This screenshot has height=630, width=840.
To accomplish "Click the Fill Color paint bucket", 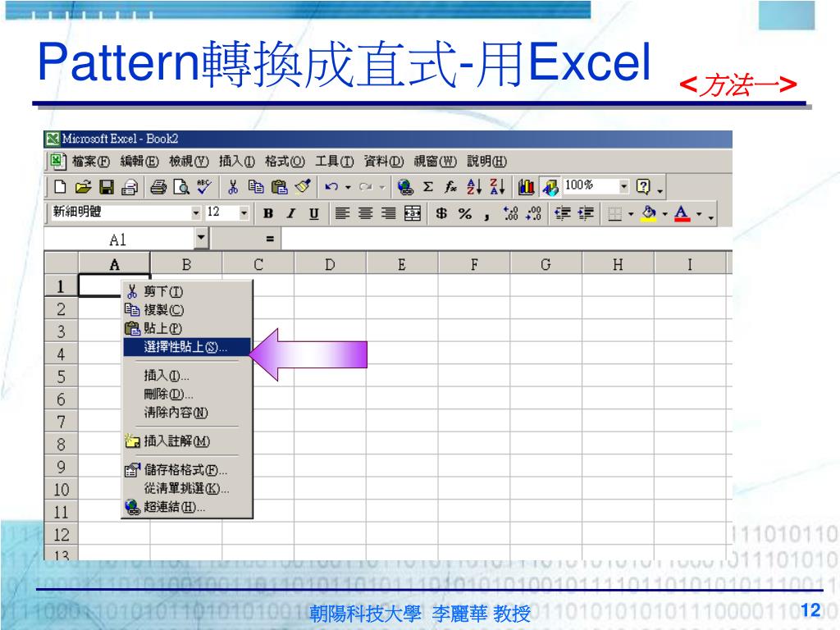I will (x=649, y=214).
